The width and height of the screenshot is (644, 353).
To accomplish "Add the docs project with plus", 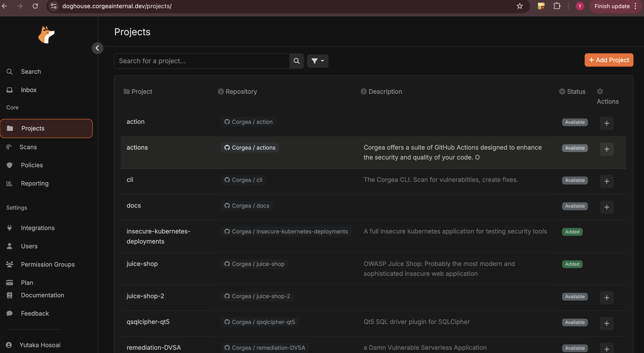I will pos(607,207).
